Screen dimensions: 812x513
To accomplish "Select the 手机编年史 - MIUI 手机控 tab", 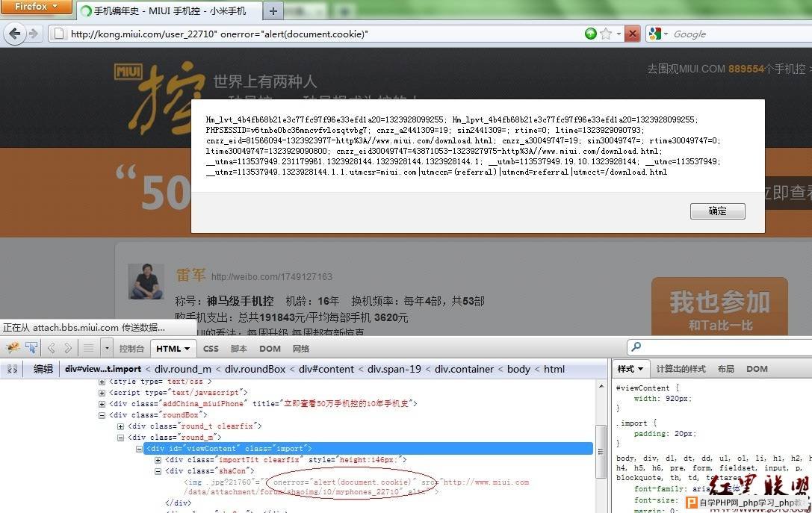I will [x=168, y=11].
